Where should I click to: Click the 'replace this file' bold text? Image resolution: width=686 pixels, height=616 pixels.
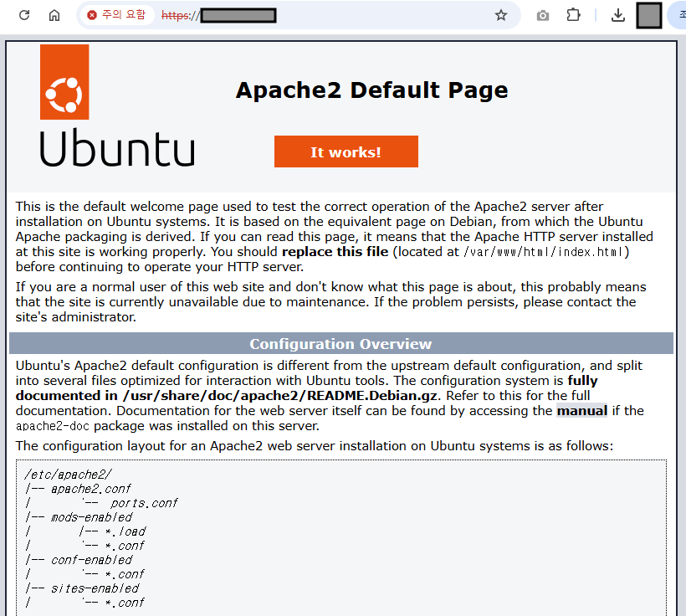point(335,252)
